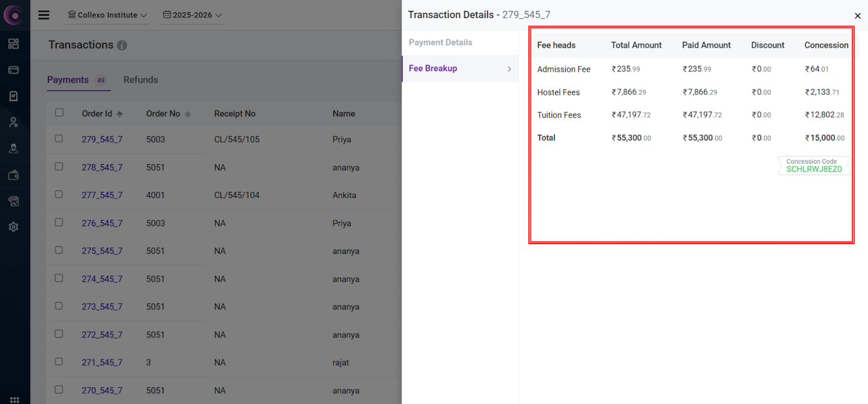Select Payment Details in side menu
Screen dimensions: 868x404
[440, 42]
